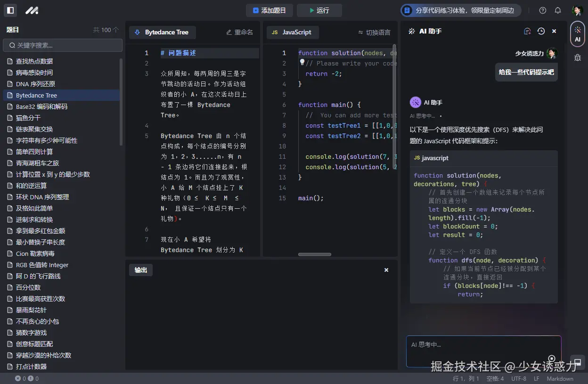Click the 添加题目 button
This screenshot has width=588, height=384.
pos(269,10)
